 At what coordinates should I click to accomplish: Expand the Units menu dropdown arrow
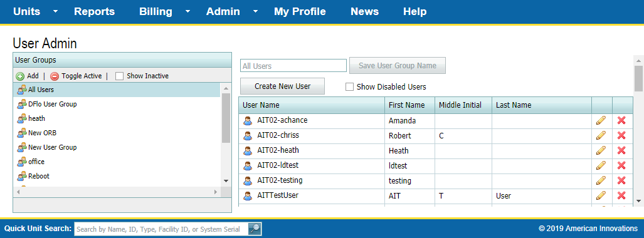click(x=55, y=11)
